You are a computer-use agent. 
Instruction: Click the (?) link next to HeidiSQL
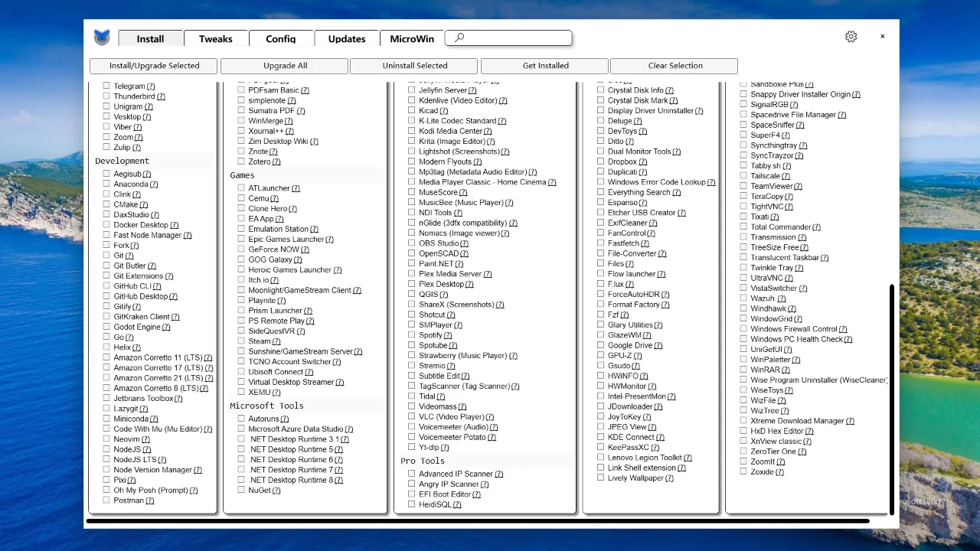click(x=457, y=505)
